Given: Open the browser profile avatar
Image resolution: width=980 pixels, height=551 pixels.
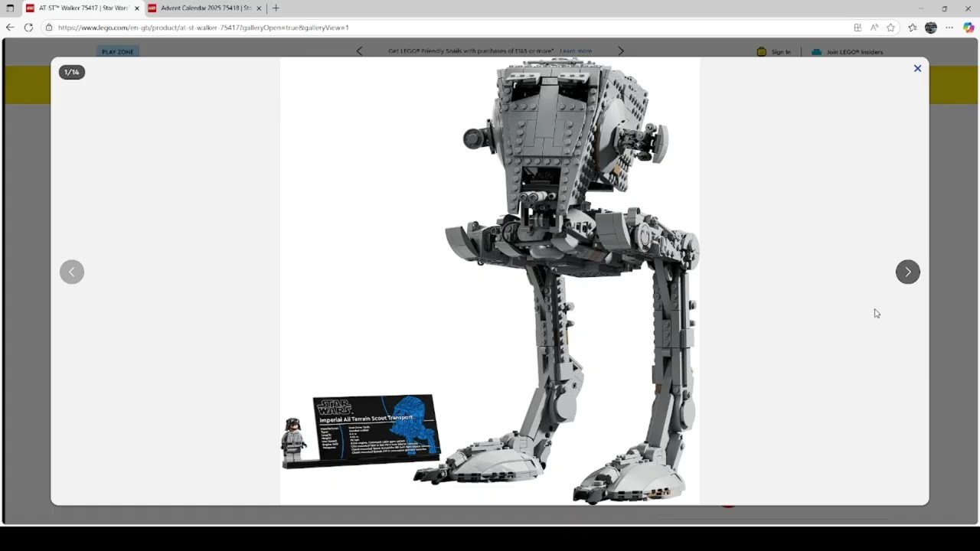Looking at the screenshot, I should point(931,28).
